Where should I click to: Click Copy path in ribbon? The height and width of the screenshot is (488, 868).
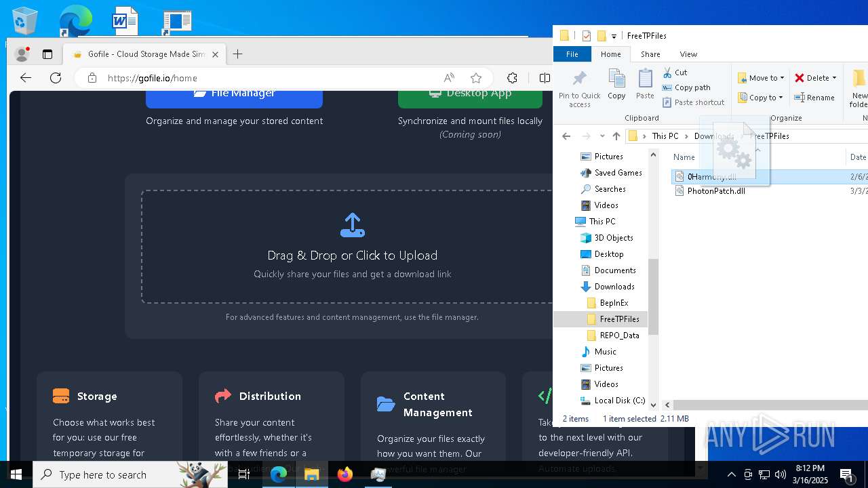coord(686,87)
